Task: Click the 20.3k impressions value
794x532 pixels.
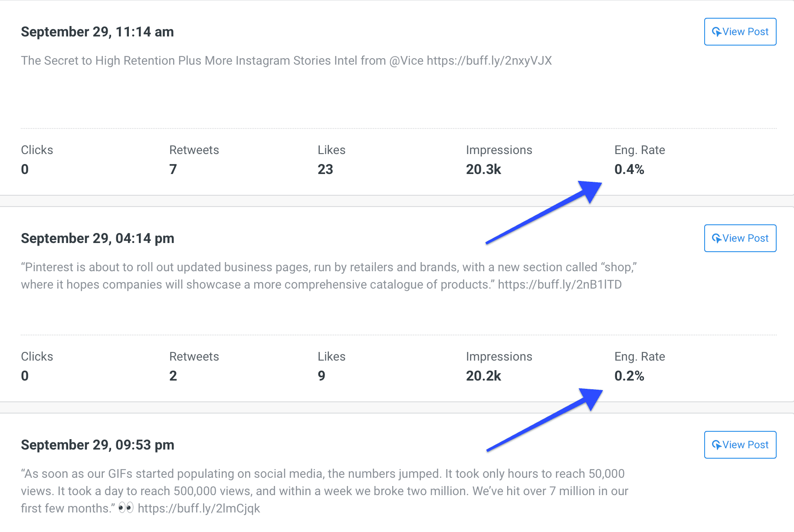Action: [483, 169]
